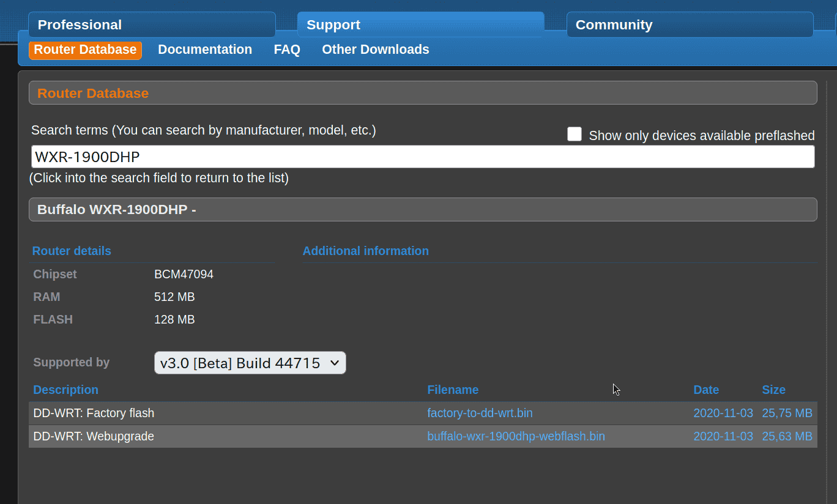Download factory-to-dd-wrt.bin
Screen dimensions: 837x504
(480, 413)
